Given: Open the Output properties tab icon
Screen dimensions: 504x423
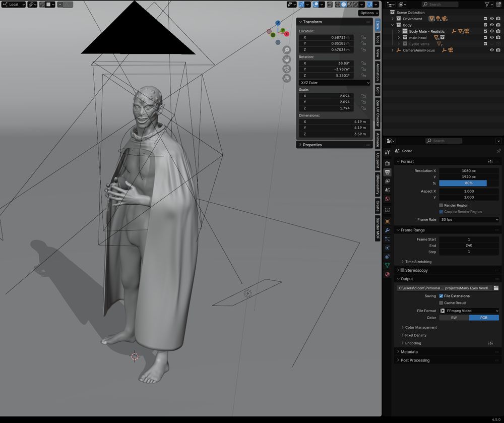Looking at the screenshot, I should click(387, 172).
